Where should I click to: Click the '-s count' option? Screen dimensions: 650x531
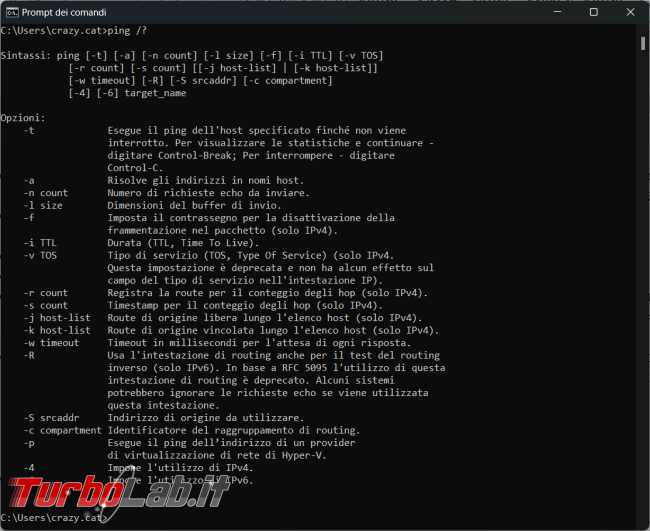point(46,305)
